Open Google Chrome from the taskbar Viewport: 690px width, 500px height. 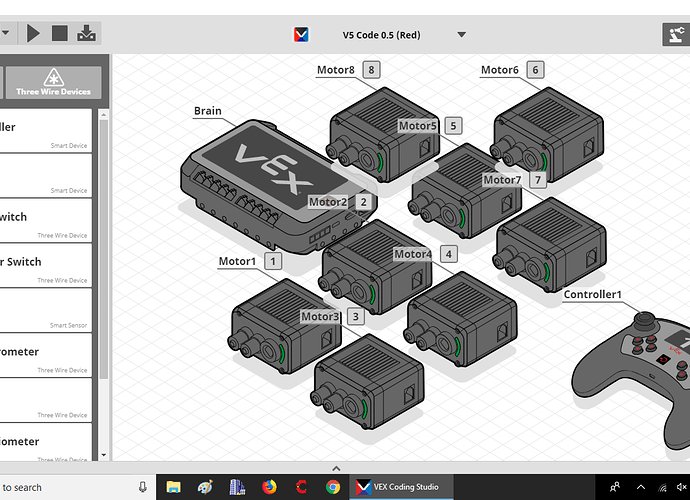pyautogui.click(x=333, y=487)
